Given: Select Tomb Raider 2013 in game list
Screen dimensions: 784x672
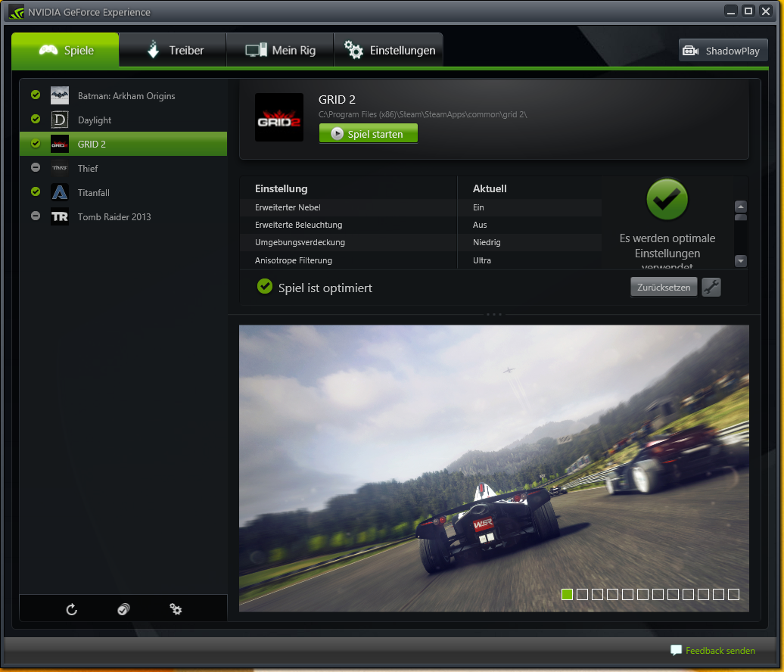Looking at the screenshot, I should point(123,216).
